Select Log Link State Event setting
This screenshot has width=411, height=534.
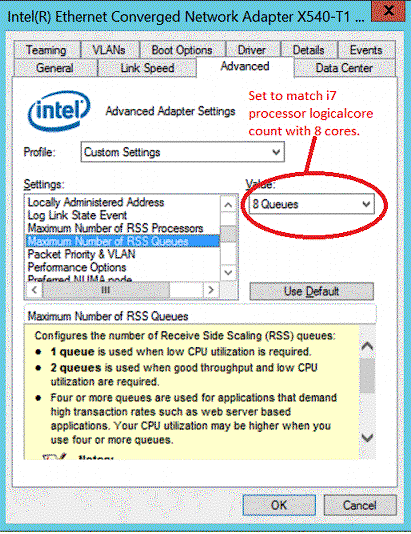(123, 215)
